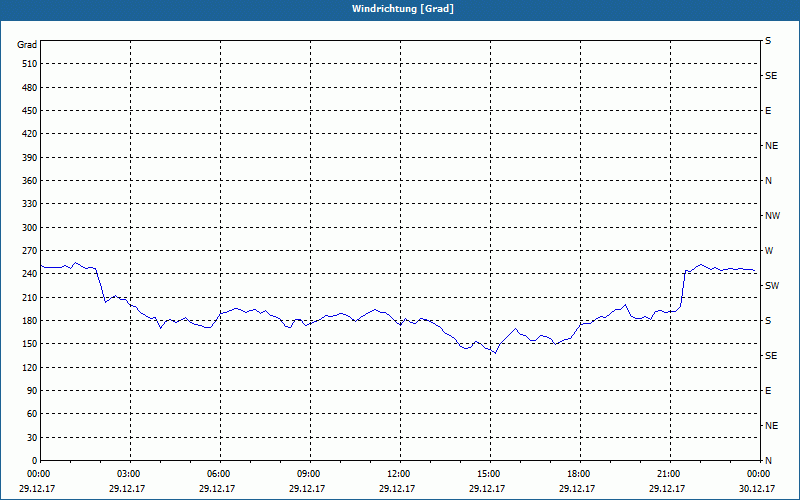Select the '18:00' time label
Viewport: 800px width, 500px height.
(579, 474)
